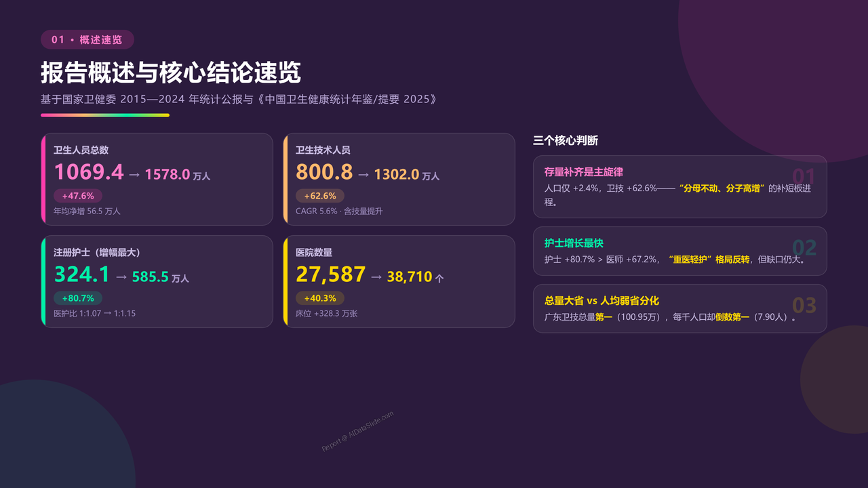Click the '三个核心判断' heading
This screenshot has height=488, width=868.
click(x=566, y=141)
